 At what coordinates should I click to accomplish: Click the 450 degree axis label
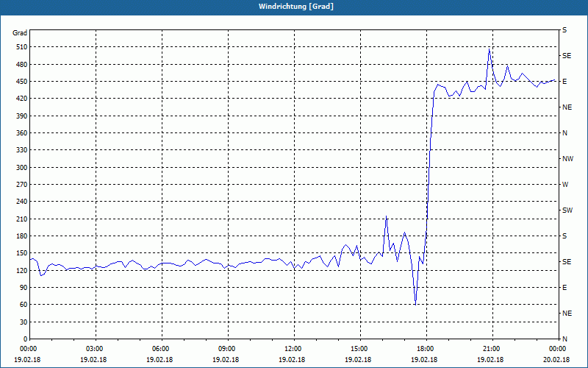click(23, 82)
